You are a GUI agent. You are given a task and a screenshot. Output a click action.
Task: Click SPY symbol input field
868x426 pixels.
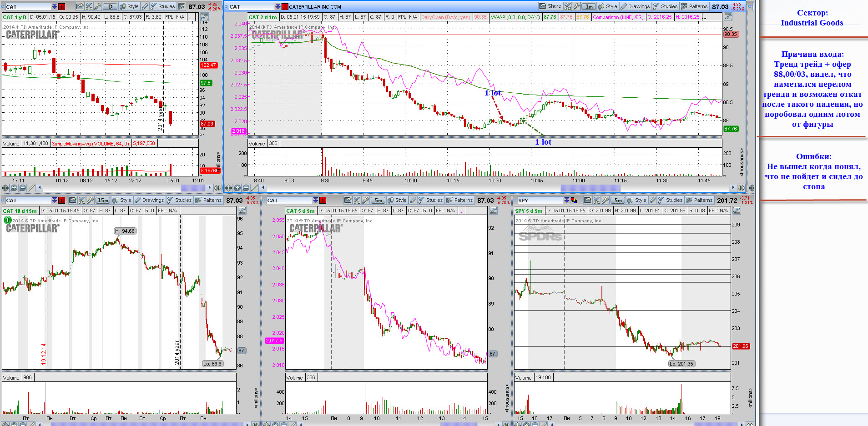click(540, 200)
